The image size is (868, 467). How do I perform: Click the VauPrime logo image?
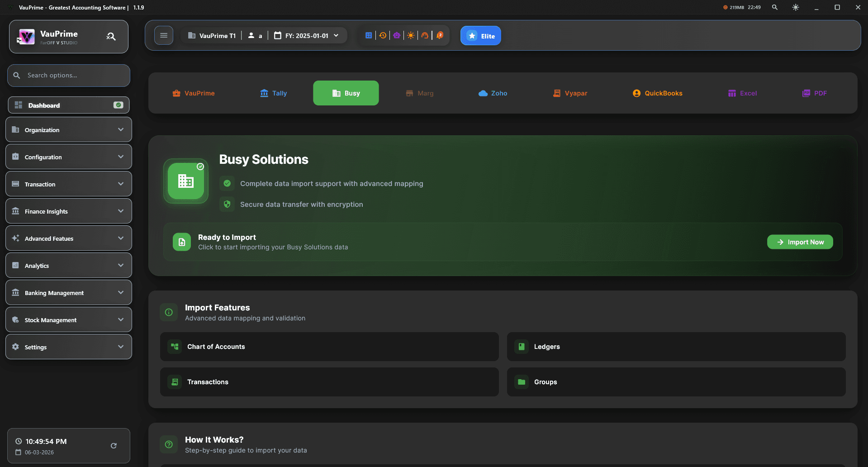coord(26,37)
